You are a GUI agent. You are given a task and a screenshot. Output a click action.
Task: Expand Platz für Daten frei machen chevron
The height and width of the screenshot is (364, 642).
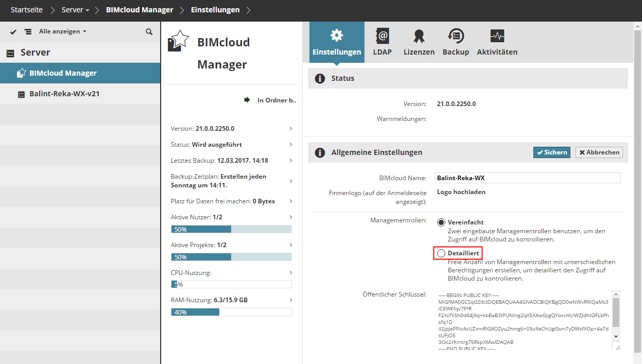tap(291, 201)
